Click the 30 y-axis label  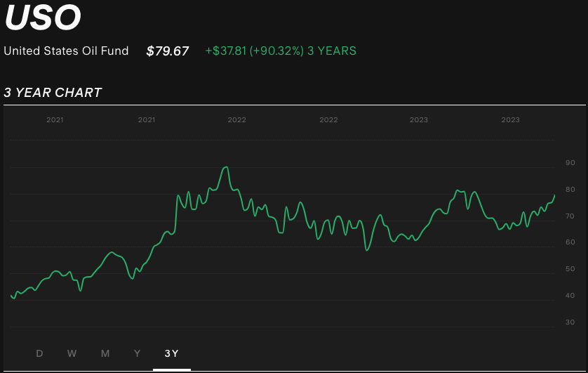[x=570, y=322]
